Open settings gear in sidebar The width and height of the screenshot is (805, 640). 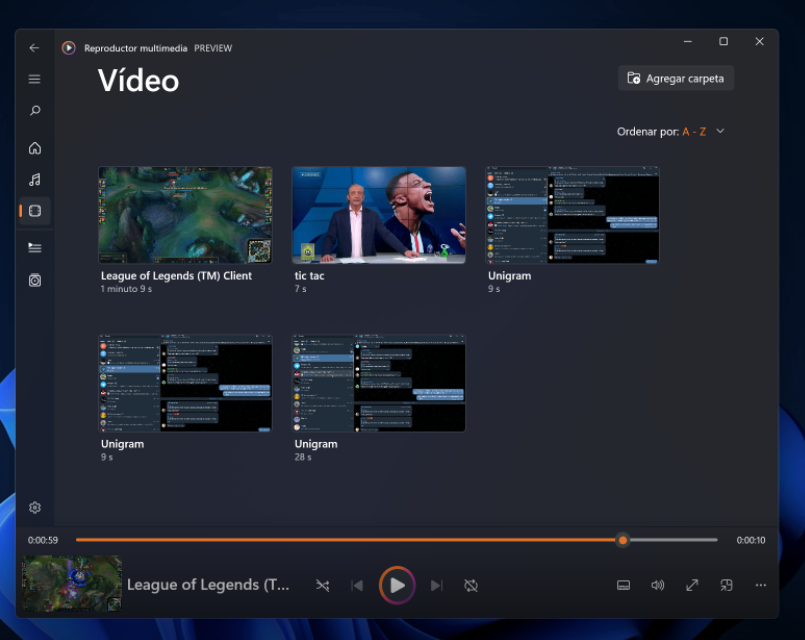pyautogui.click(x=35, y=508)
